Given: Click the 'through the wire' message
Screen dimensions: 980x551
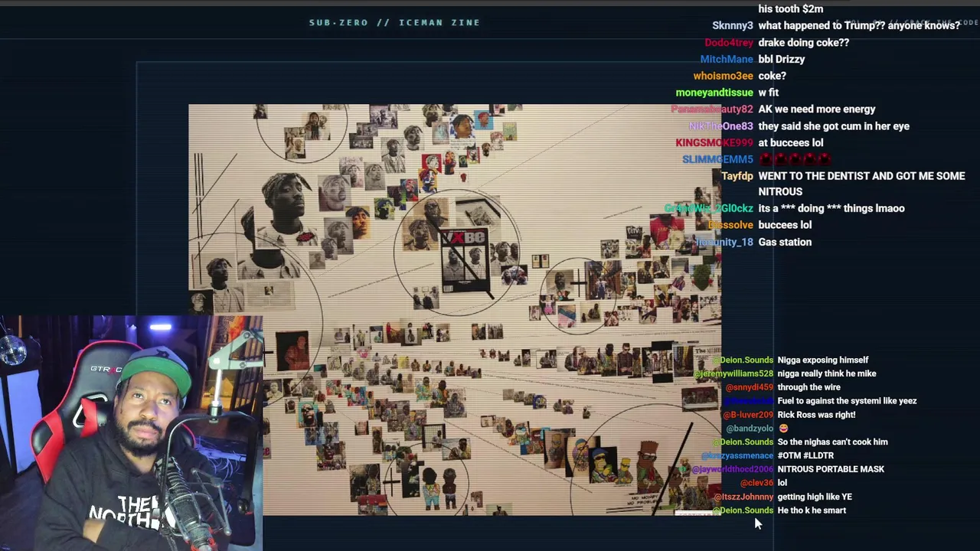Looking at the screenshot, I should click(x=808, y=388).
